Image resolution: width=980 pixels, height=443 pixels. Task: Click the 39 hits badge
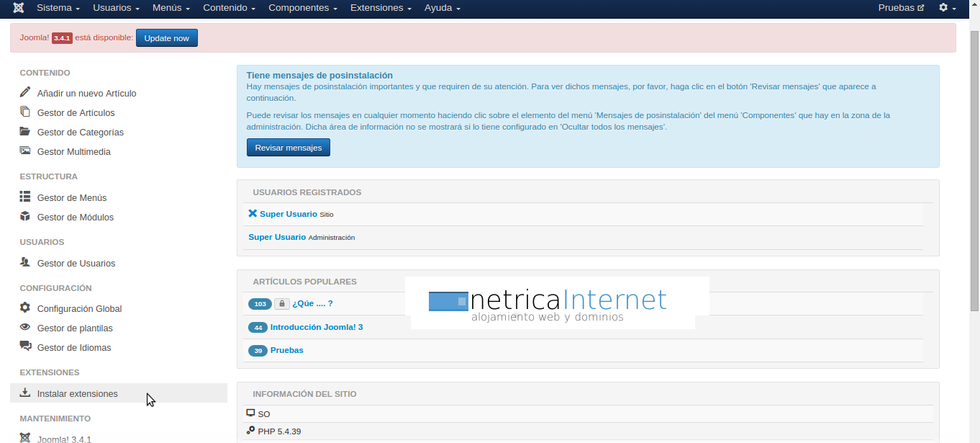click(258, 350)
